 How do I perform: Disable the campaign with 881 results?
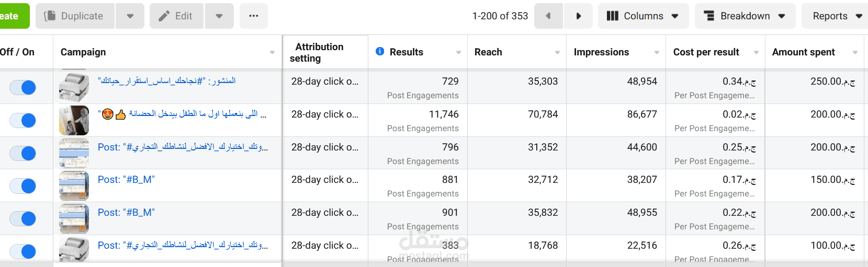(x=23, y=186)
